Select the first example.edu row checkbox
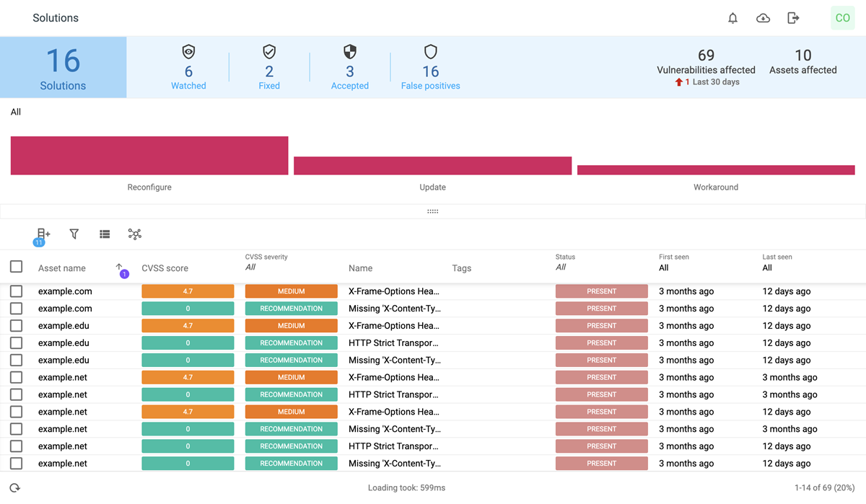866x504 pixels. click(x=16, y=326)
